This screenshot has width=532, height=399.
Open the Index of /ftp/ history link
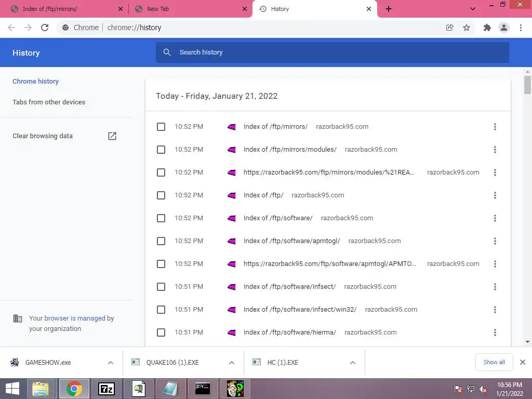tap(263, 195)
